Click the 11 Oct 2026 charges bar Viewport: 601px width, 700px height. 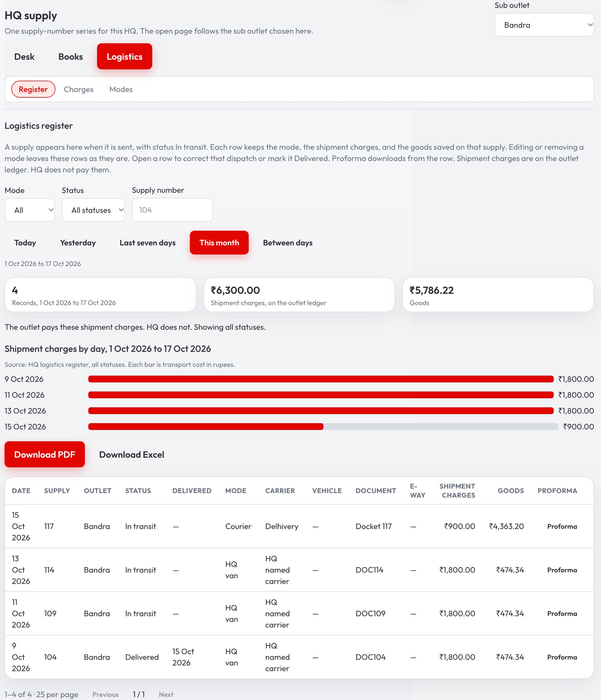point(321,395)
